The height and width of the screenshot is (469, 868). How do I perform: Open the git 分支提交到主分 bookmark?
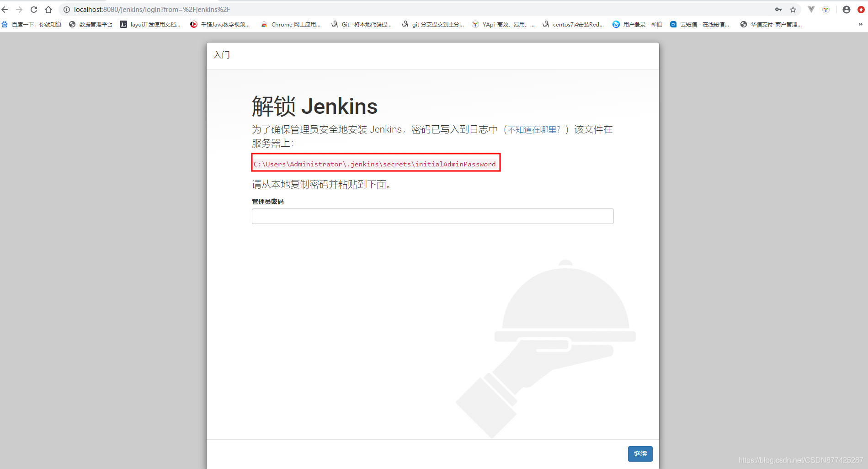click(x=433, y=24)
